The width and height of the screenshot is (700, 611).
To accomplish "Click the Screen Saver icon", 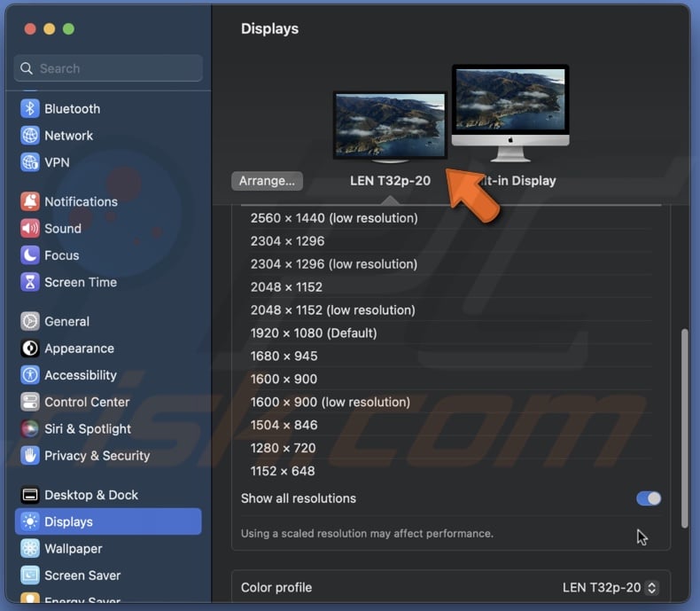I will [30, 575].
